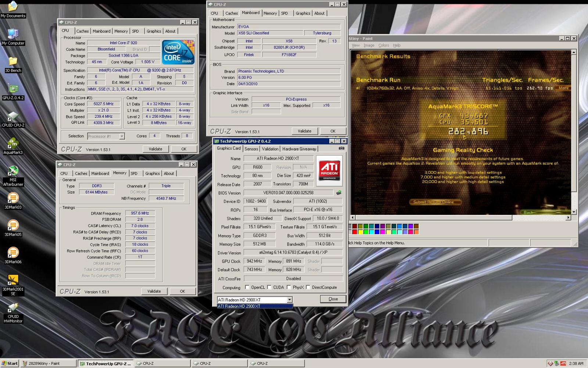Click Paint horizontal scrollbar right arrow
The width and height of the screenshot is (588, 368).
click(568, 218)
